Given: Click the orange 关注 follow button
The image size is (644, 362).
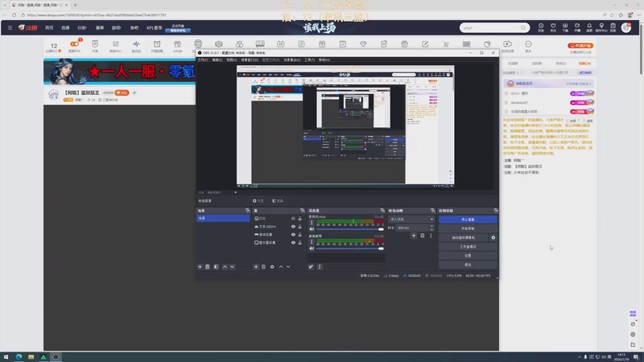Looking at the screenshot, I should point(122,93).
